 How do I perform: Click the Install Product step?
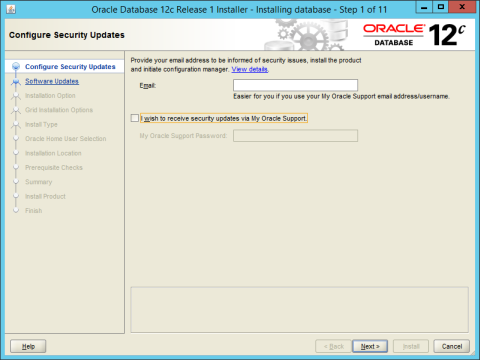45,196
